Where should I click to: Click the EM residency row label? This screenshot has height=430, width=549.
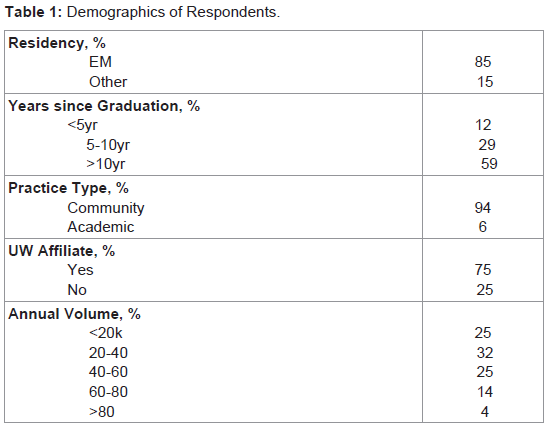(100, 62)
